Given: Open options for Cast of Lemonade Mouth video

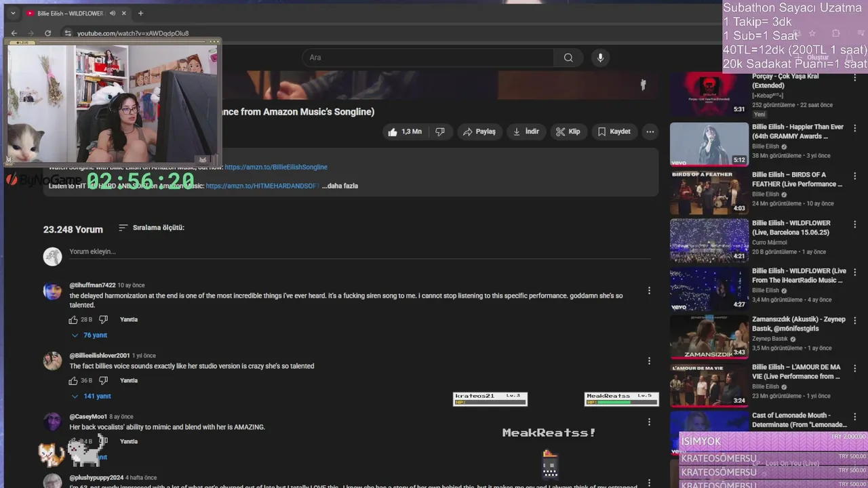Looking at the screenshot, I should coord(855,417).
